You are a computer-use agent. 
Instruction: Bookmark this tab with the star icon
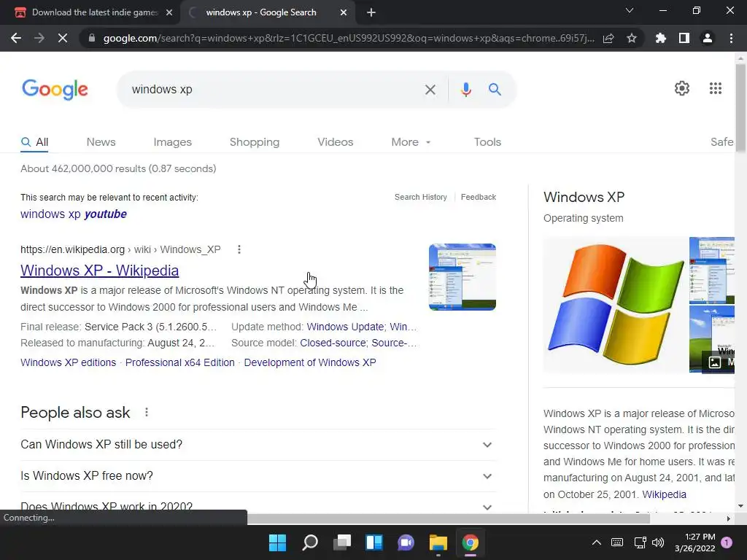(632, 38)
